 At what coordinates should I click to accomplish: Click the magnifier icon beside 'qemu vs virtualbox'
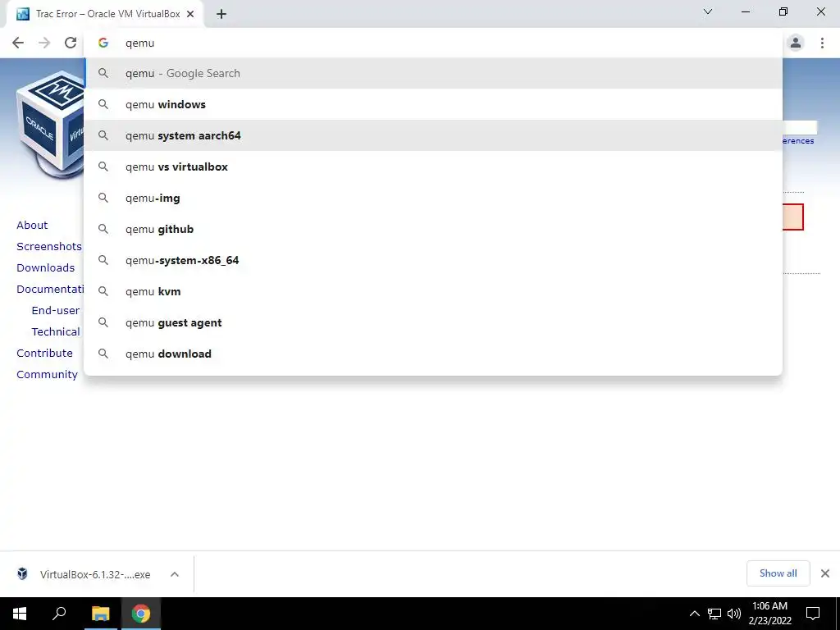click(x=103, y=167)
